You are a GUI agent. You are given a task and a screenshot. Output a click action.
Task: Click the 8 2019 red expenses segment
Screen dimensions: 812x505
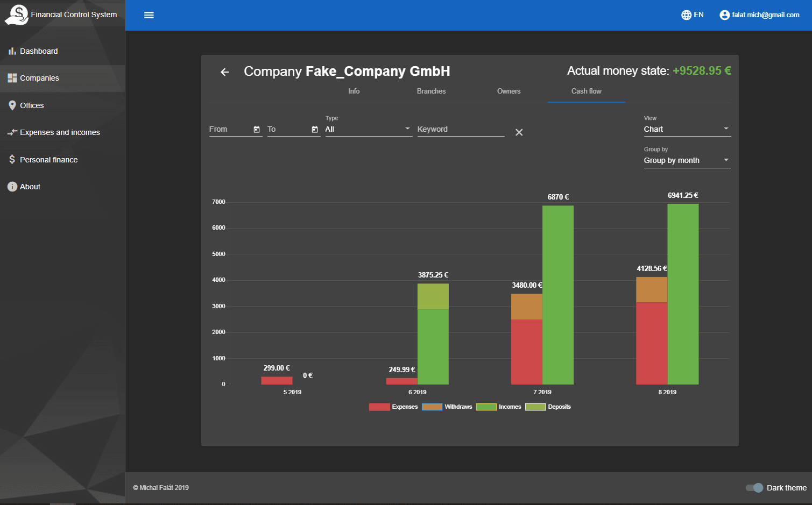(652, 343)
